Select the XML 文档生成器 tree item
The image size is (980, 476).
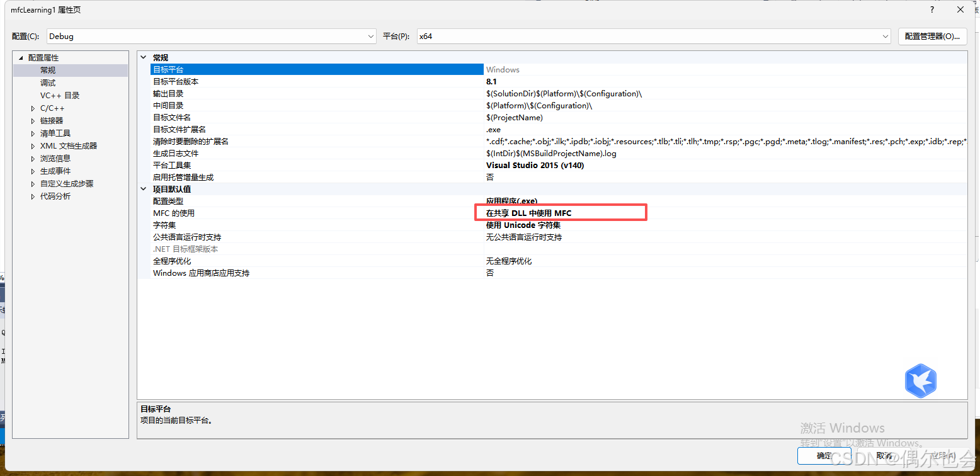pyautogui.click(x=69, y=146)
